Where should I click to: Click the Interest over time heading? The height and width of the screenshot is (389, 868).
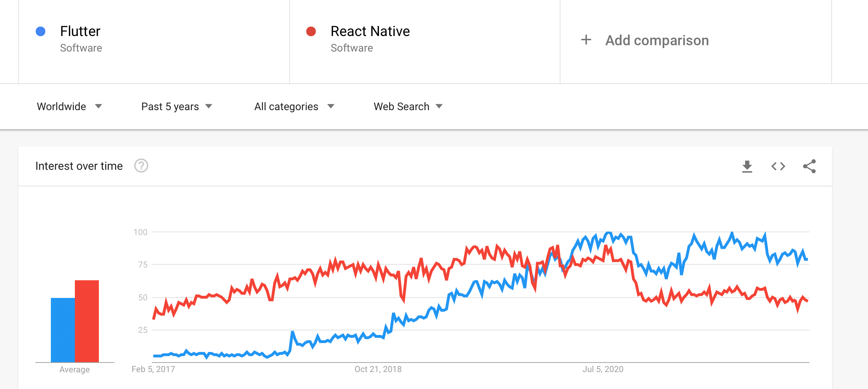tap(79, 166)
